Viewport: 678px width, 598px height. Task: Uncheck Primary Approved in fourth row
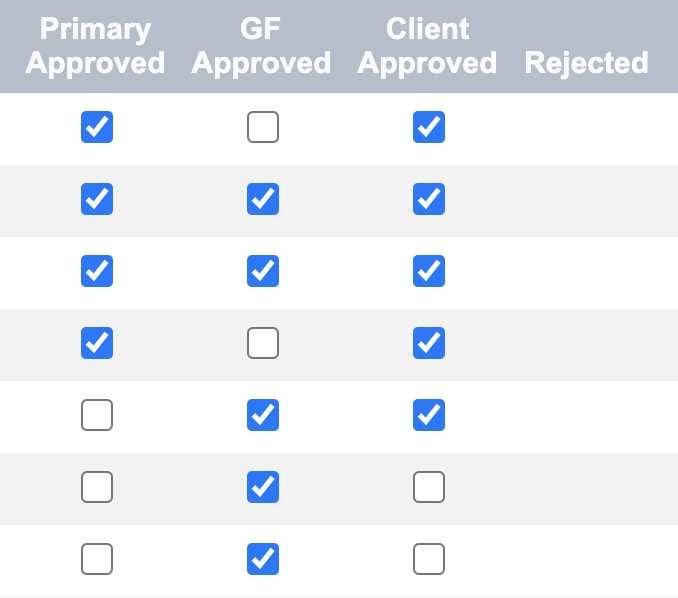[97, 343]
